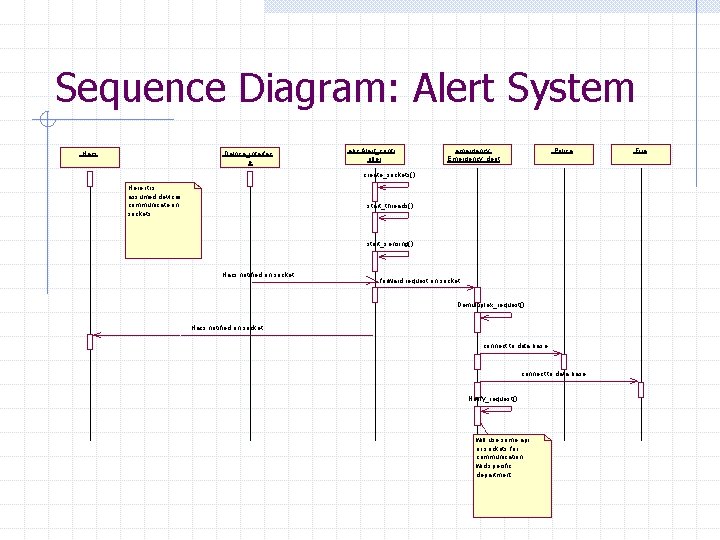Viewport: 720px width, 540px height.
Task: Select the Emergency desk lifeline header box
Action: [x=477, y=154]
